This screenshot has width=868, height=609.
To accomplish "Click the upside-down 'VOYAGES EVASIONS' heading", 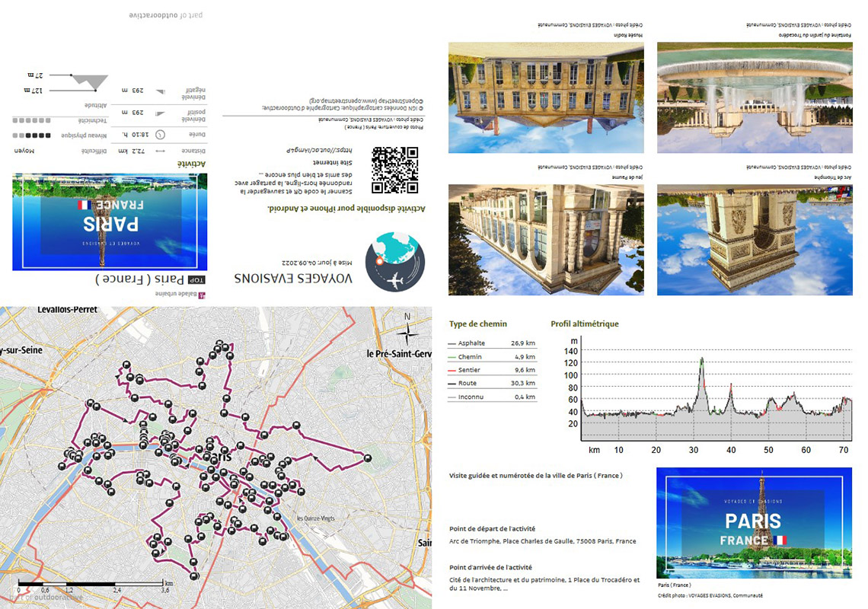I will [x=293, y=278].
